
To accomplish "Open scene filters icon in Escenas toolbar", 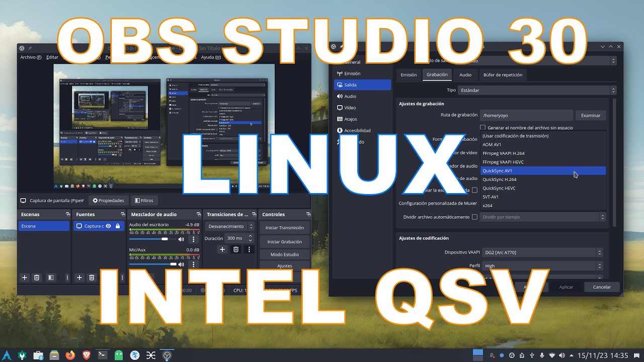I will click(x=51, y=278).
